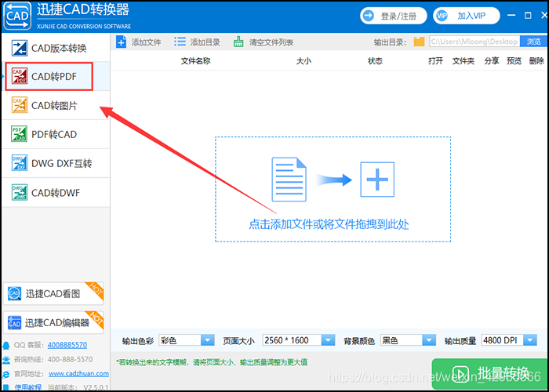
Task: Open 页面大小 dropdown 2560 * 1600
Action: pyautogui.click(x=299, y=340)
